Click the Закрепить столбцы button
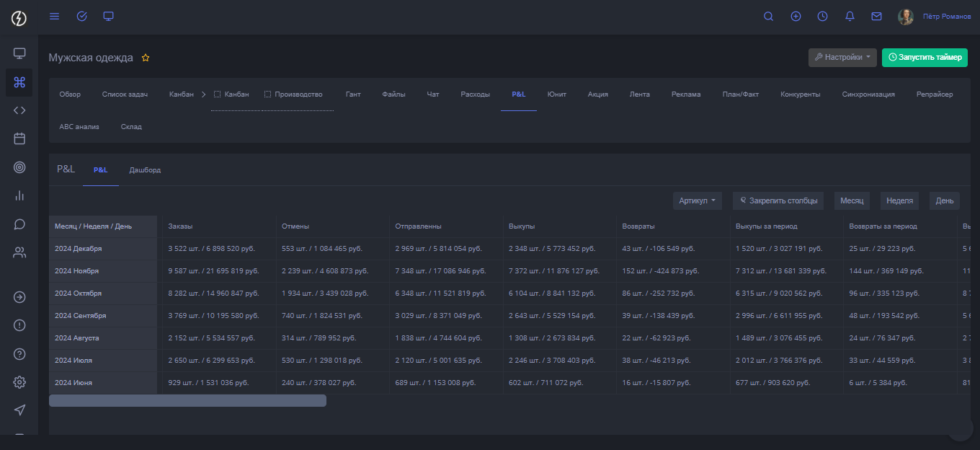Image resolution: width=980 pixels, height=450 pixels. (x=778, y=201)
